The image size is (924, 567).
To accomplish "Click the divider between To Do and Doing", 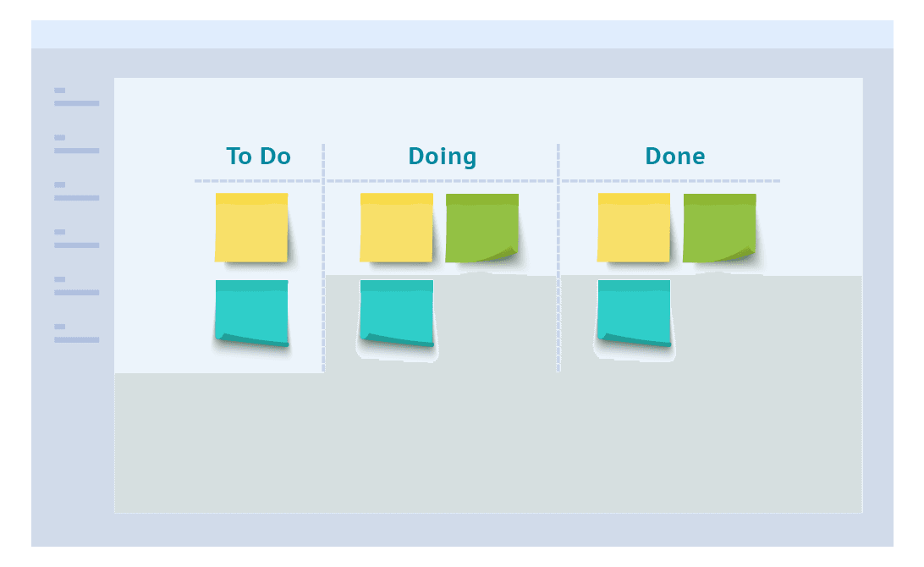I will 323,258.
